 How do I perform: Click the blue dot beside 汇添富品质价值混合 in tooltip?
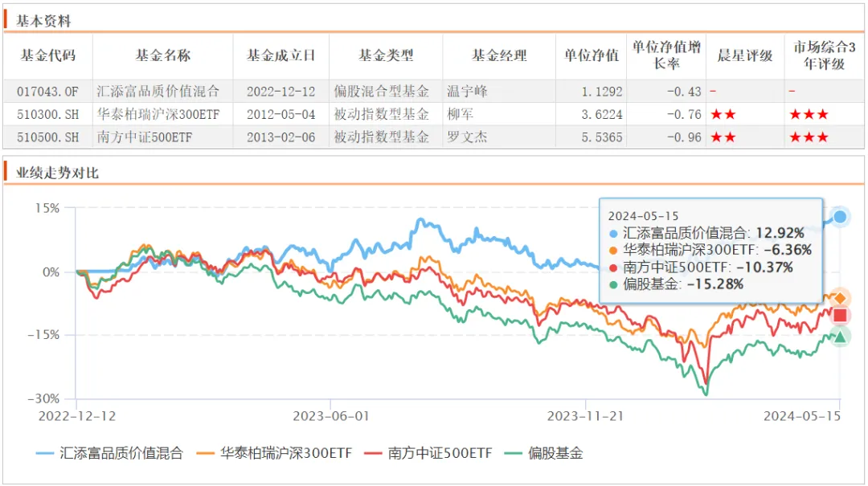(x=614, y=232)
